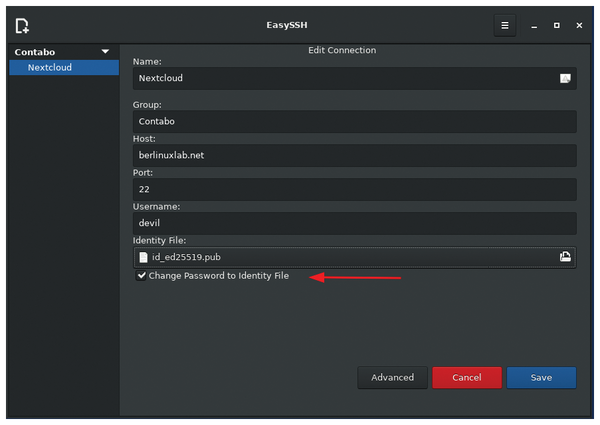Click the warning icon in the Name field
Screen dimensions: 600x425
pos(565,78)
